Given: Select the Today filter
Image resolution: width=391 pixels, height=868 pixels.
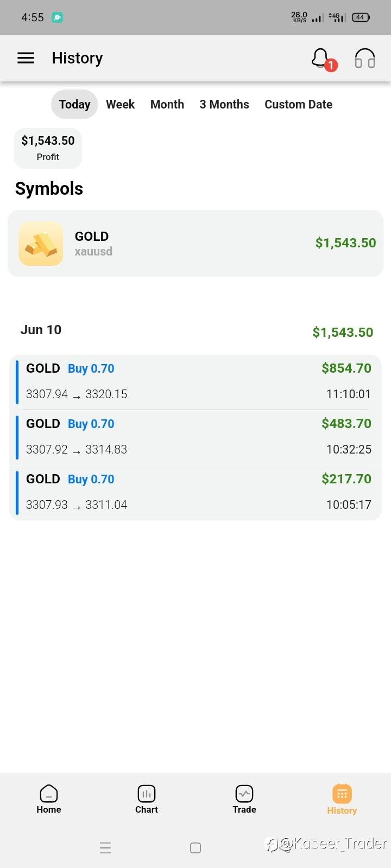Looking at the screenshot, I should [x=74, y=104].
